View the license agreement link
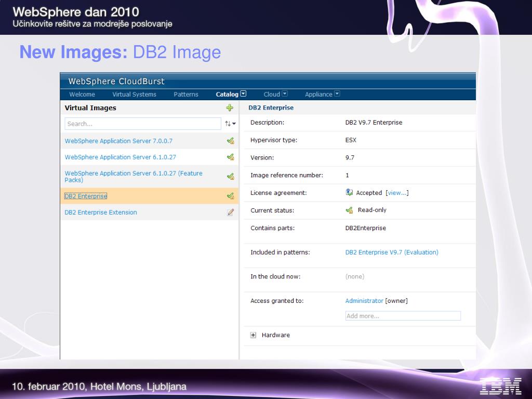The height and width of the screenshot is (399, 532). point(397,193)
